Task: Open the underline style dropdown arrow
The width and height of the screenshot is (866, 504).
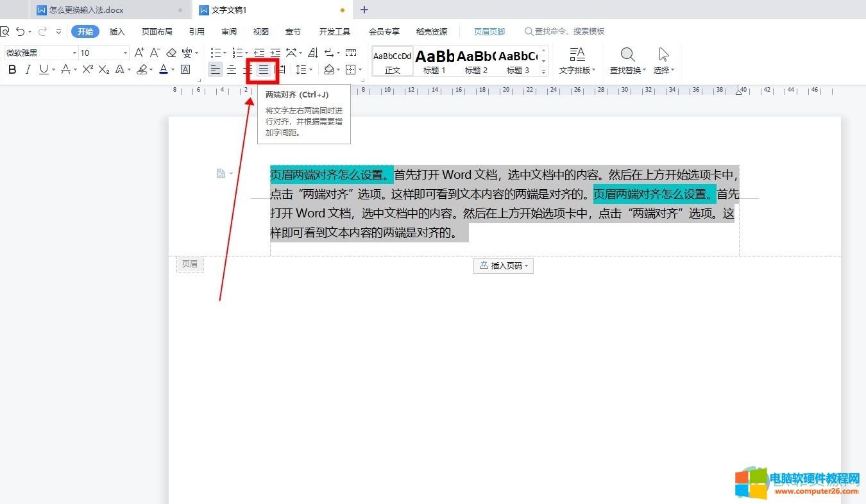Action: [x=53, y=69]
